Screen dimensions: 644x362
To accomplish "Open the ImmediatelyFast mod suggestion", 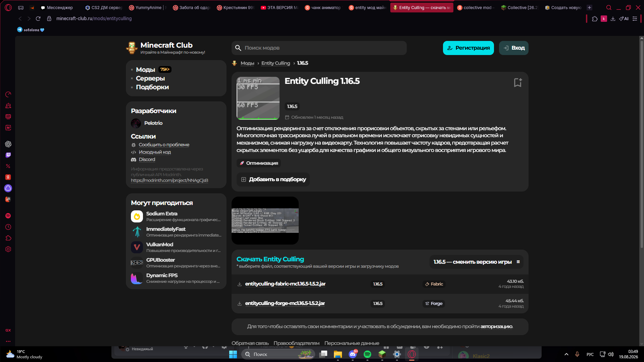I will (176, 232).
